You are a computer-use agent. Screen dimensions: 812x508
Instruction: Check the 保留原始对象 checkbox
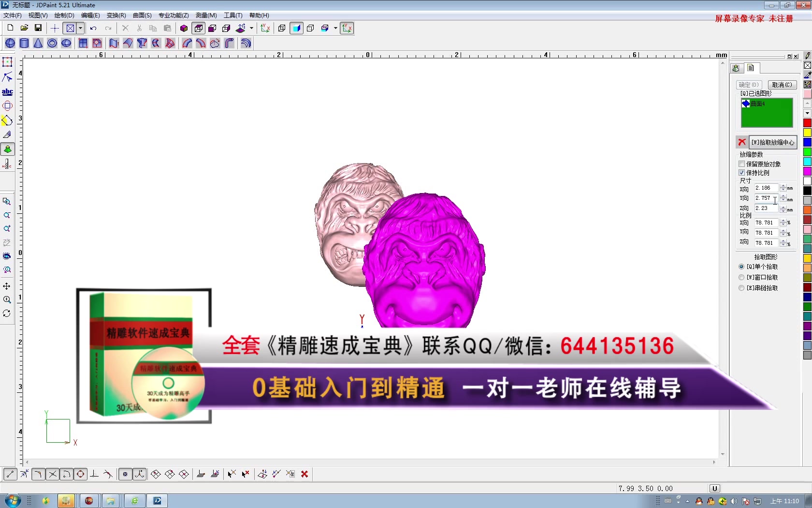742,164
